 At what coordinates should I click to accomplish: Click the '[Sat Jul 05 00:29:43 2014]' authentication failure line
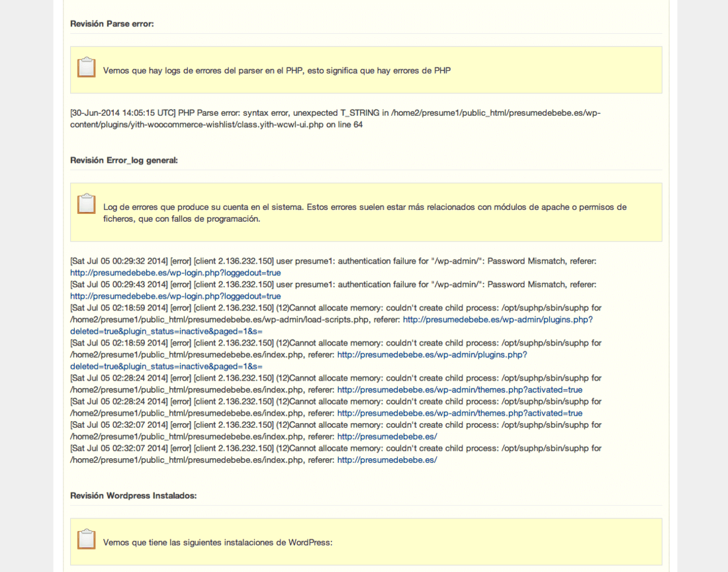[x=334, y=285]
